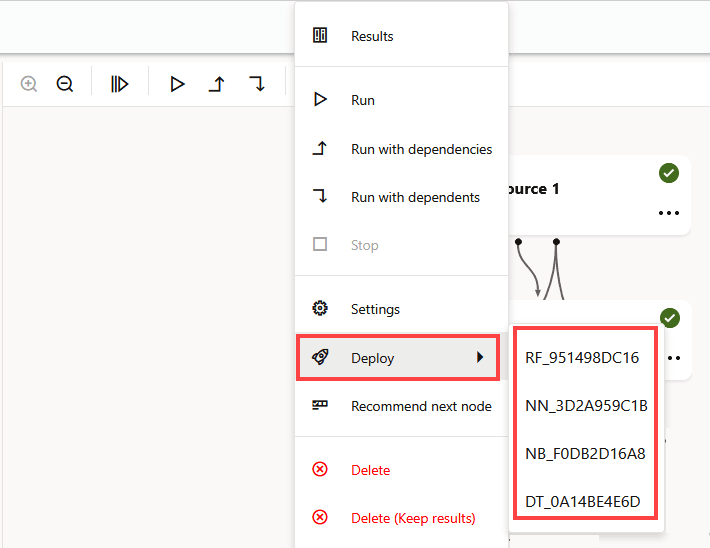The height and width of the screenshot is (548, 710).
Task: Click the Results panel icon
Action: click(320, 35)
